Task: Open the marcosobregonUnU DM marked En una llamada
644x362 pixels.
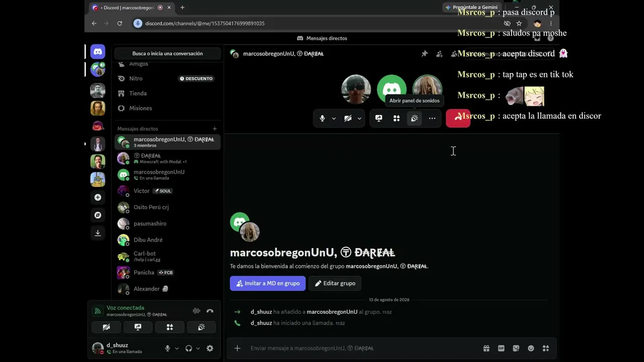Action: click(168, 174)
